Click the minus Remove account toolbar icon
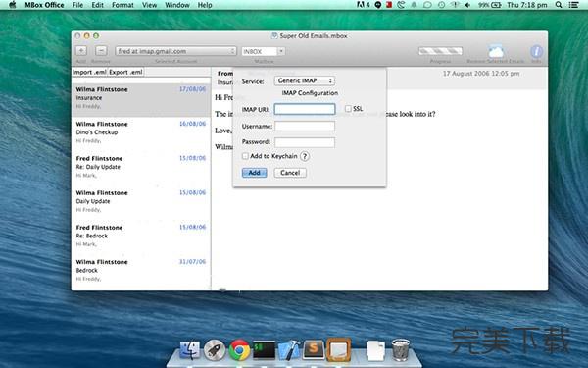Image resolution: width=588 pixels, height=368 pixels. tap(101, 51)
